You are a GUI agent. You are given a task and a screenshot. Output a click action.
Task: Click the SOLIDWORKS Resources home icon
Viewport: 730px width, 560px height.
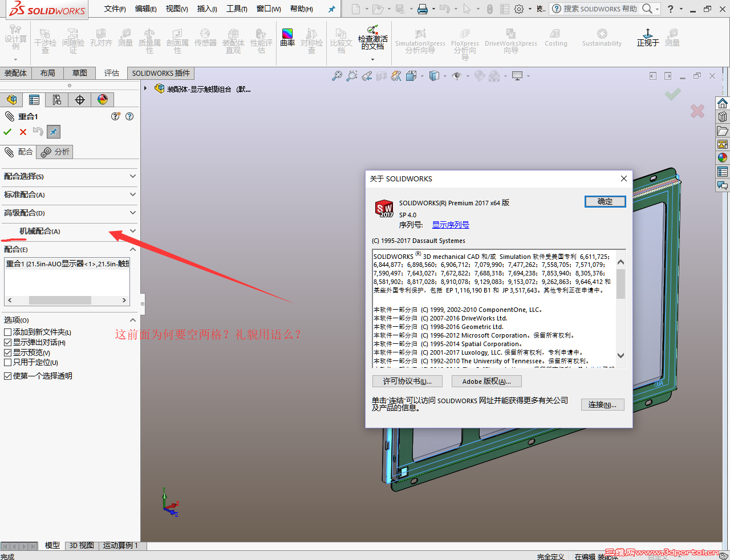click(x=723, y=103)
